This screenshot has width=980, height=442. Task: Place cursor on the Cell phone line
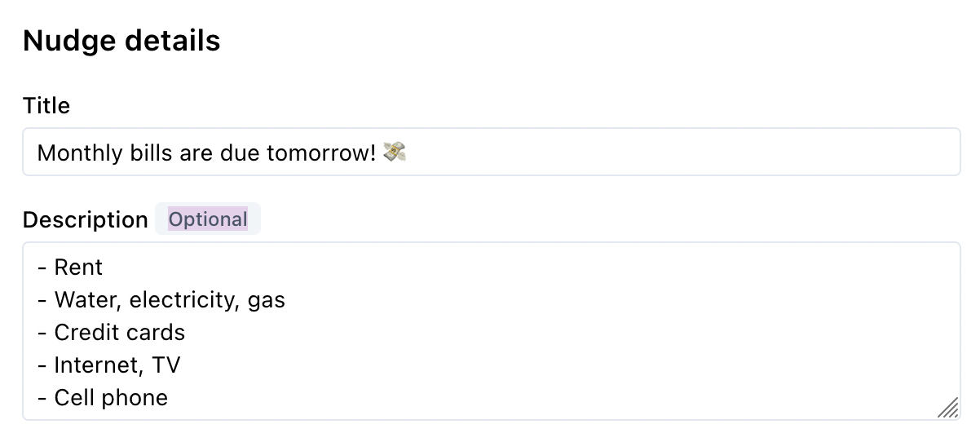point(111,398)
